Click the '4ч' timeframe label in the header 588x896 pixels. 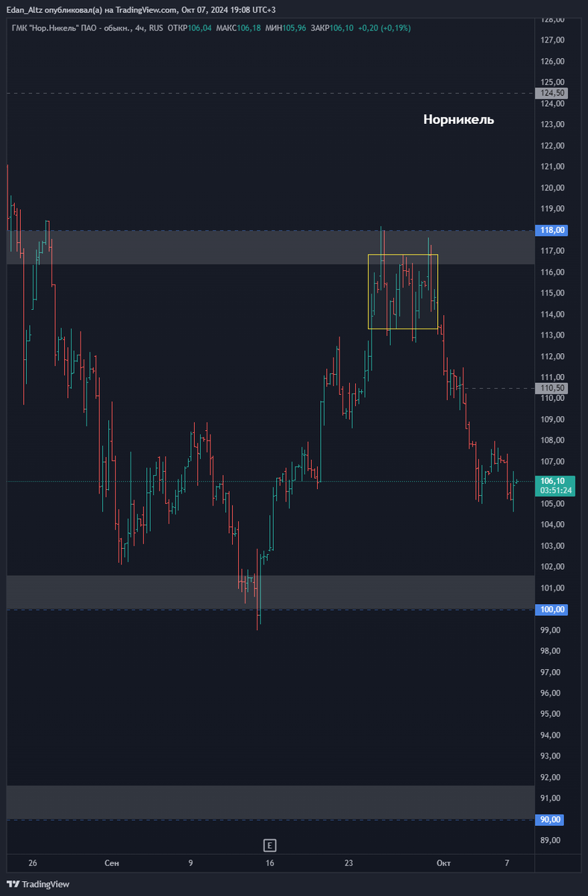[140, 28]
